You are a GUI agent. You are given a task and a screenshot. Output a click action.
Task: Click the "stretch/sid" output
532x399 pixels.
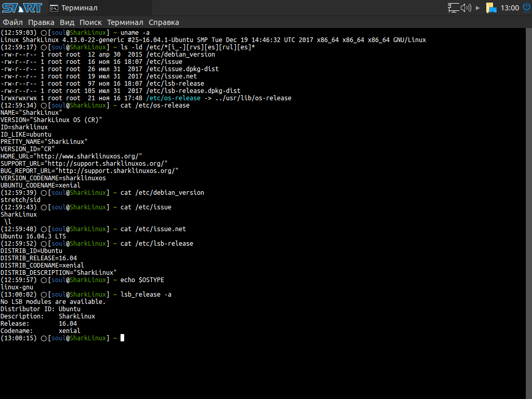pos(20,200)
